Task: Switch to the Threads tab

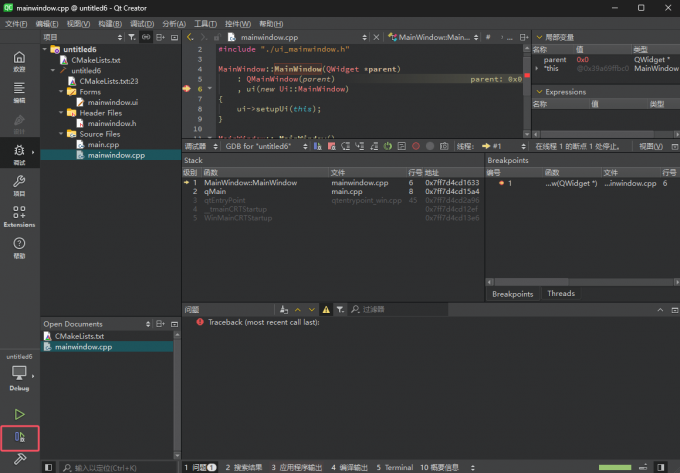Action: click(561, 294)
